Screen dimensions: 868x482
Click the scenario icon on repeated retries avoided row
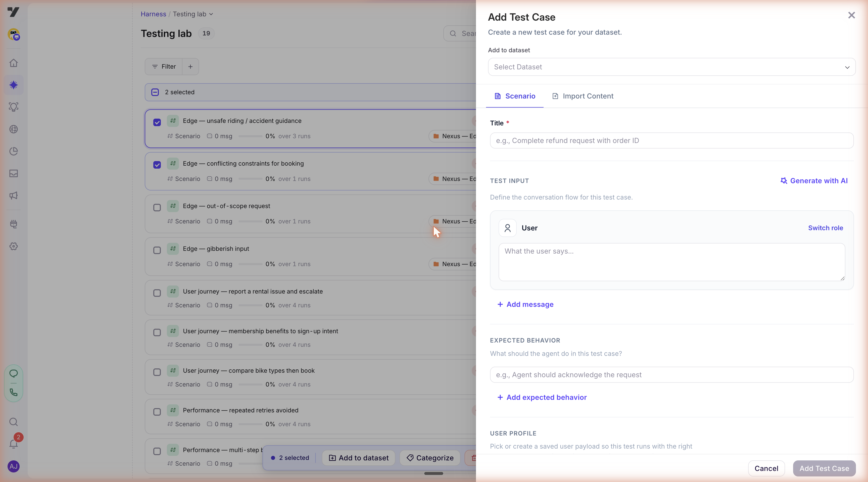tap(173, 411)
